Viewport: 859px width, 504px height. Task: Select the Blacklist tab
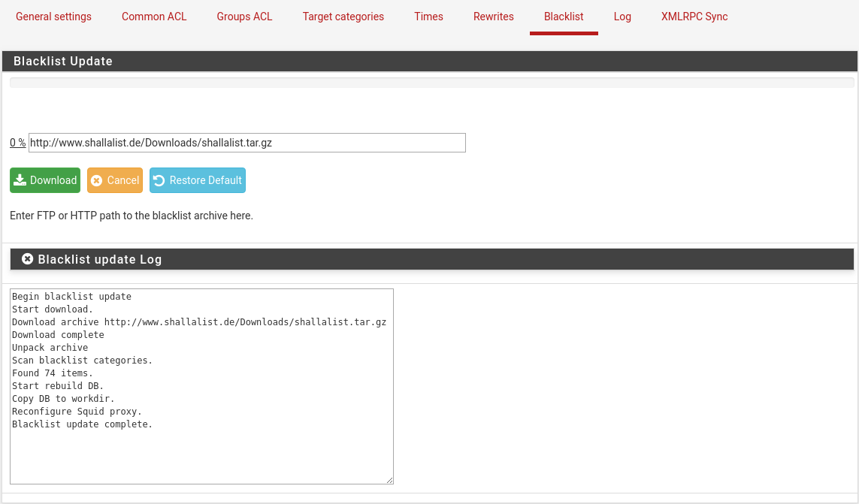coord(564,17)
